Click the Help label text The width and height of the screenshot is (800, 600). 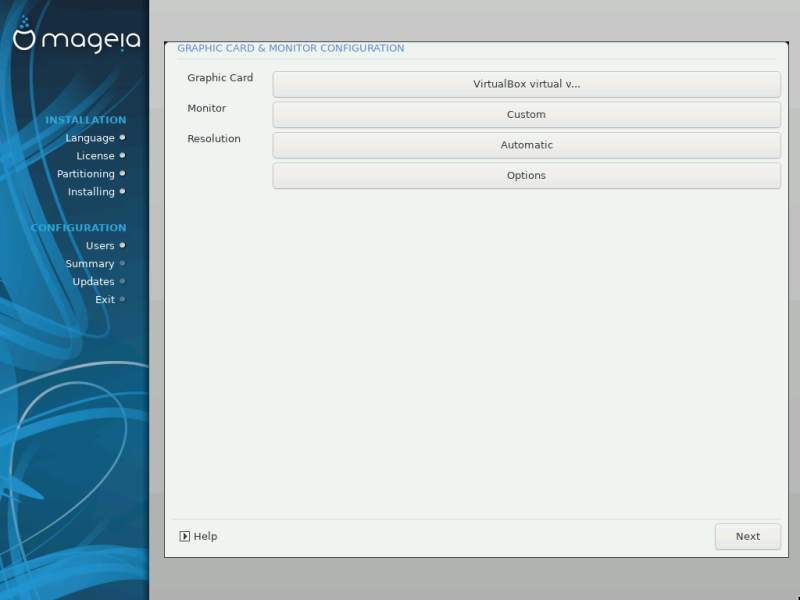pyautogui.click(x=206, y=536)
